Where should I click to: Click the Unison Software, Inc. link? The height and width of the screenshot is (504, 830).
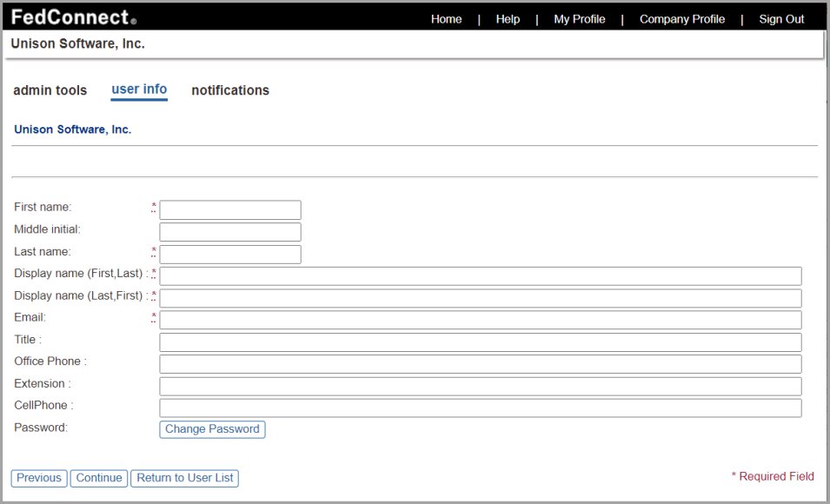coord(72,129)
